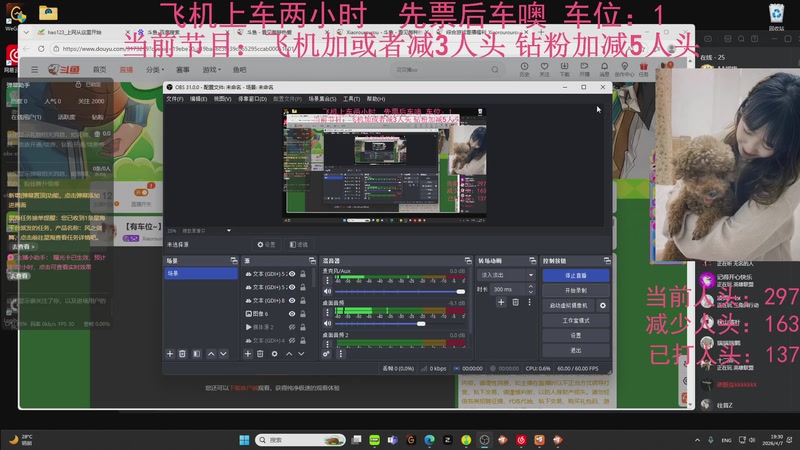
Task: Move the selected source down
Action: click(302, 354)
